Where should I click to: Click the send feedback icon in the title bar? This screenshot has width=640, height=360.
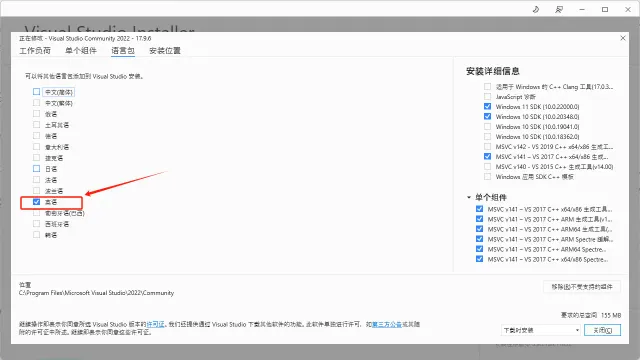coord(559,9)
